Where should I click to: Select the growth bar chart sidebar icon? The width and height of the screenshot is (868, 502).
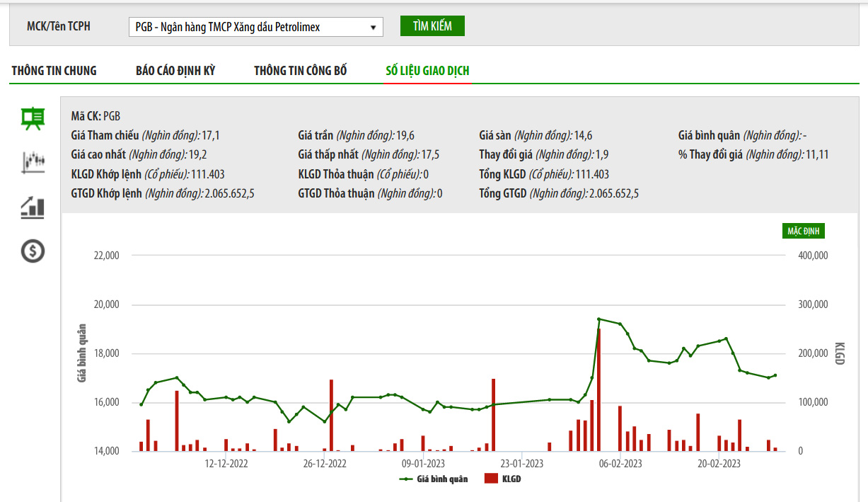click(x=33, y=207)
